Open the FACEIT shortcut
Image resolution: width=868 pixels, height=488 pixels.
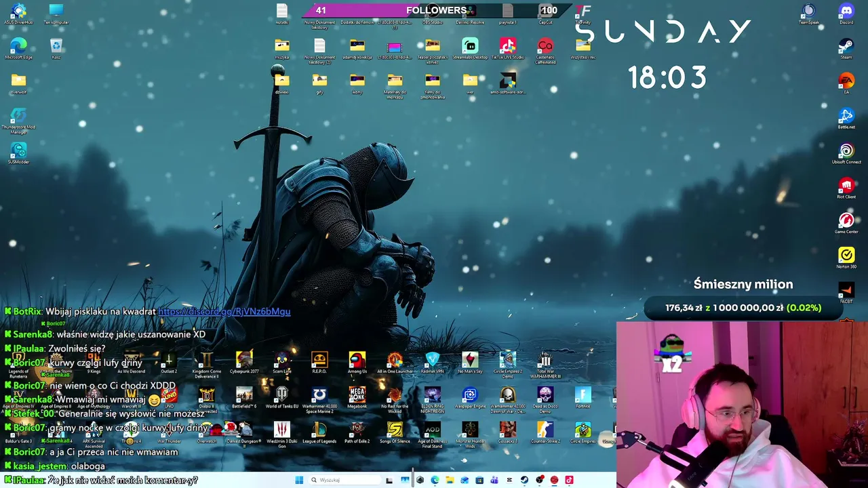[846, 292]
